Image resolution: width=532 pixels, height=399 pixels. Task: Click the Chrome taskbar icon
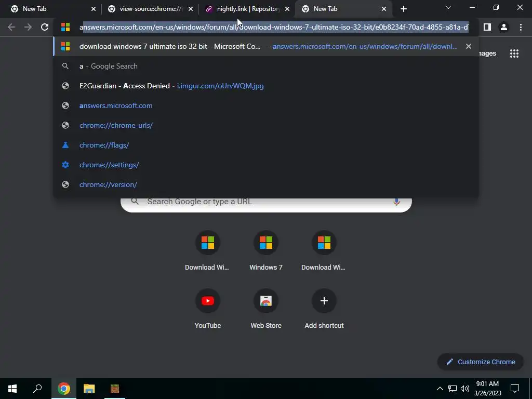pos(63,389)
